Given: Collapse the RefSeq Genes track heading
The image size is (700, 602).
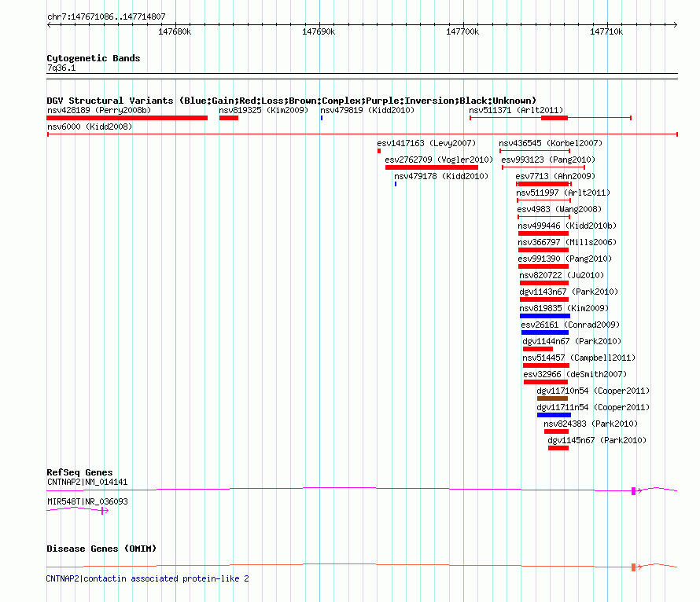Looking at the screenshot, I should coord(79,472).
